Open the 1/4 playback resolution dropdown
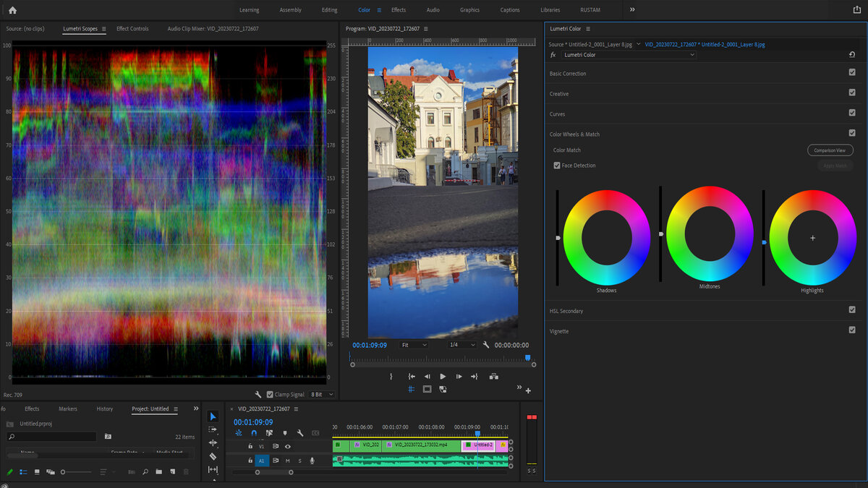Screen dimensions: 868x488 [x=462, y=346]
